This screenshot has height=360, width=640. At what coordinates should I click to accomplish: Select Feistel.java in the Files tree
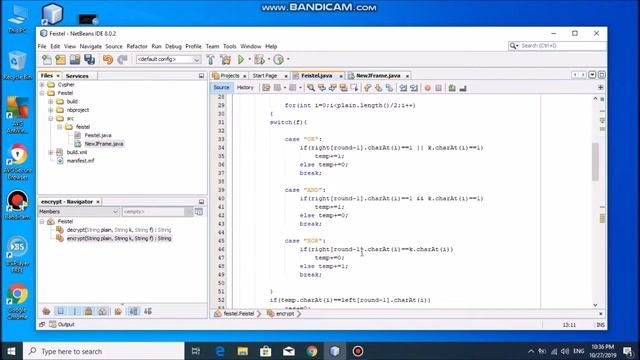tap(98, 135)
